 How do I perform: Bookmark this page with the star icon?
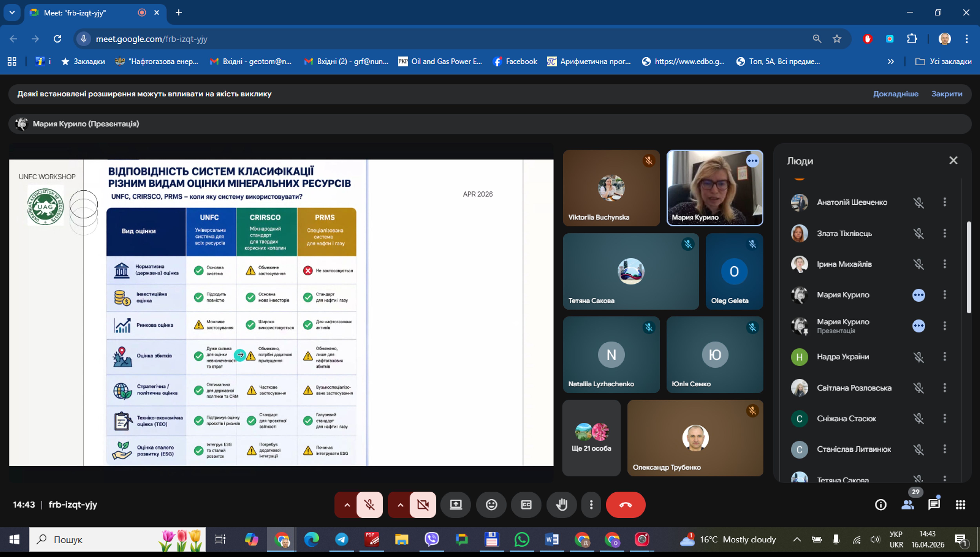(x=837, y=39)
